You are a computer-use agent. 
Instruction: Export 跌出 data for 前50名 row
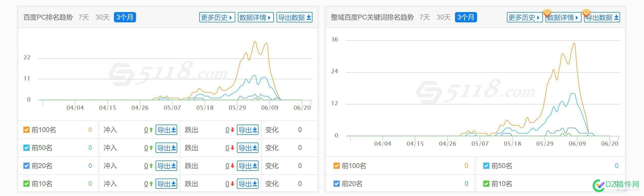(248, 148)
